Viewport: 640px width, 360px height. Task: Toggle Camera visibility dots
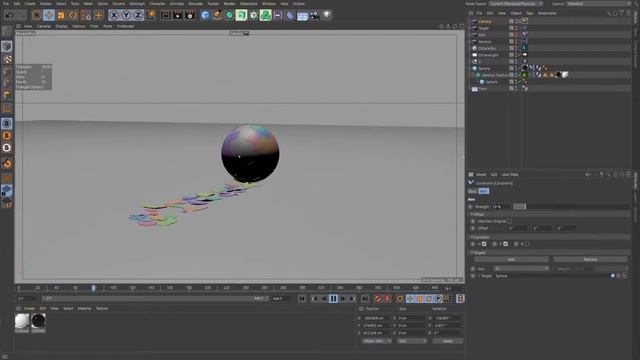point(516,21)
